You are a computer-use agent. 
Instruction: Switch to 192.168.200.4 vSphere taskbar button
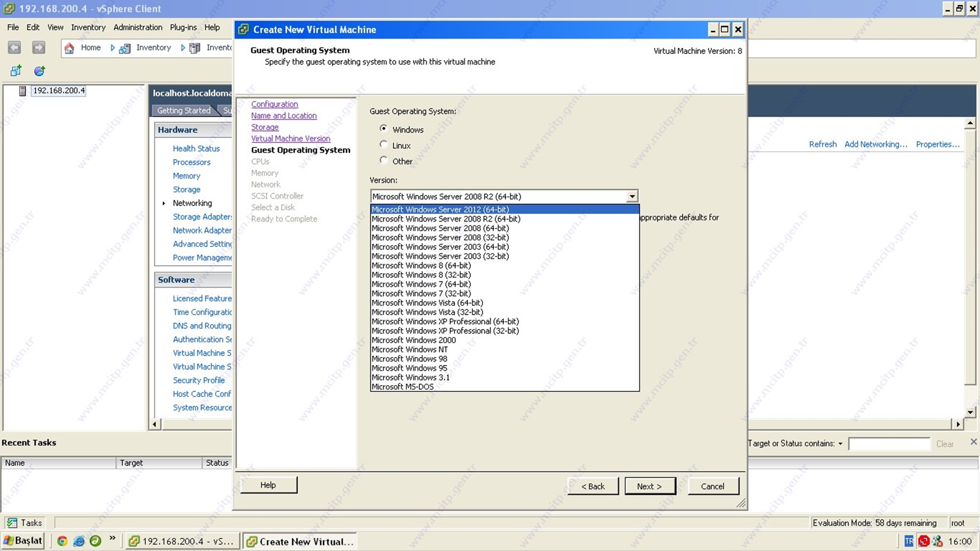click(182, 541)
